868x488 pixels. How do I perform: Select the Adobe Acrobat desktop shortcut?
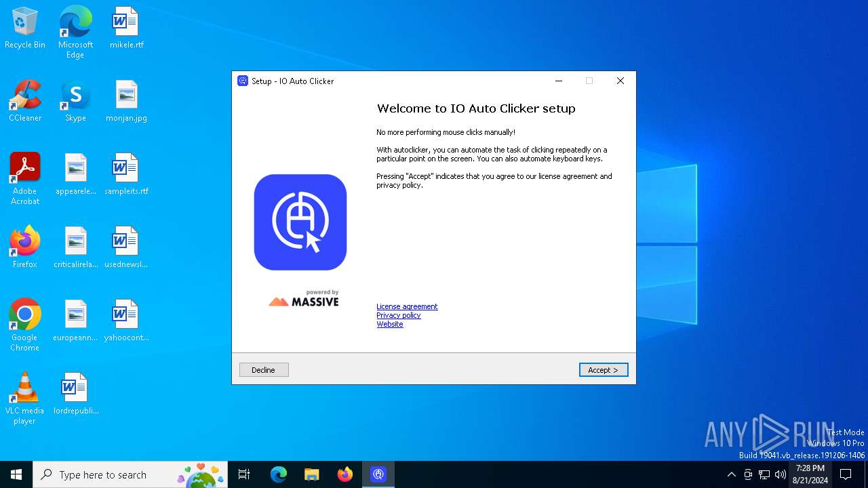click(25, 179)
